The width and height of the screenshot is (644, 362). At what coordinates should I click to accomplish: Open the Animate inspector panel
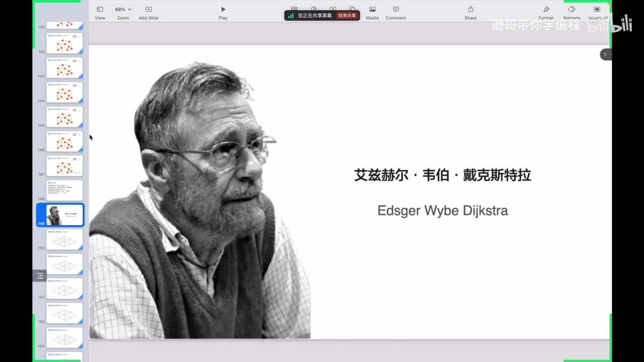(x=572, y=13)
